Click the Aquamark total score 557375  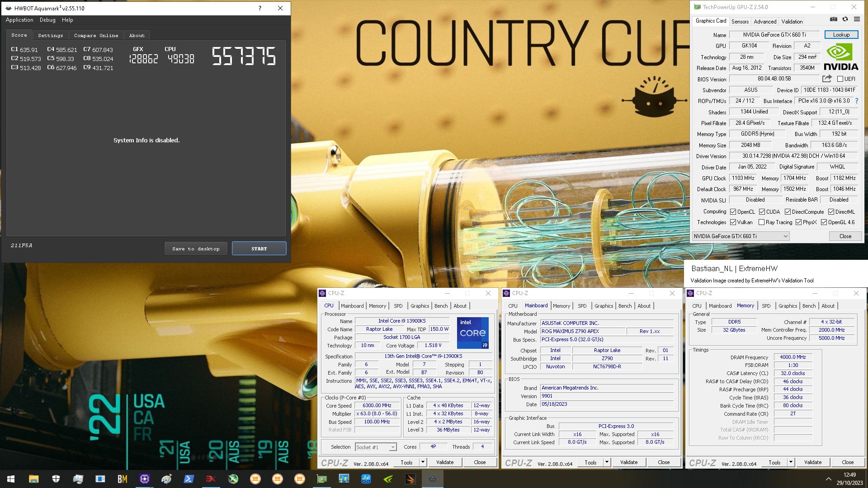[244, 56]
